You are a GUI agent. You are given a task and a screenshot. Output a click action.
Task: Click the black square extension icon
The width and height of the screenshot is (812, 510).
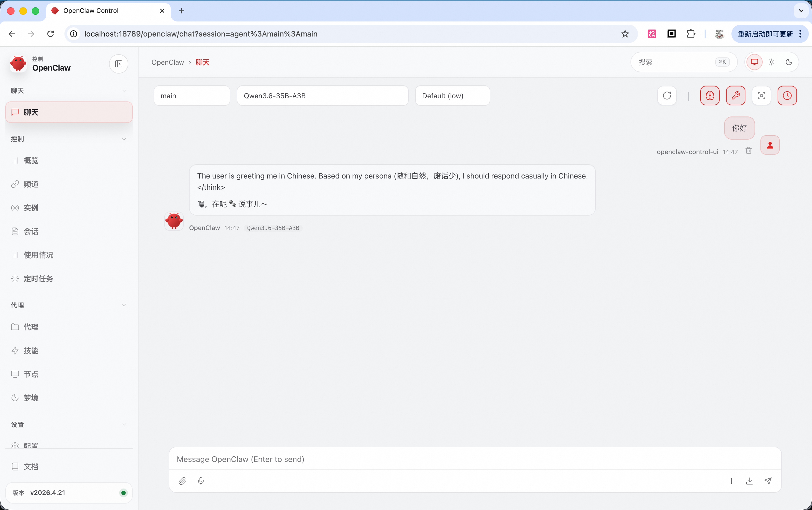tap(671, 34)
